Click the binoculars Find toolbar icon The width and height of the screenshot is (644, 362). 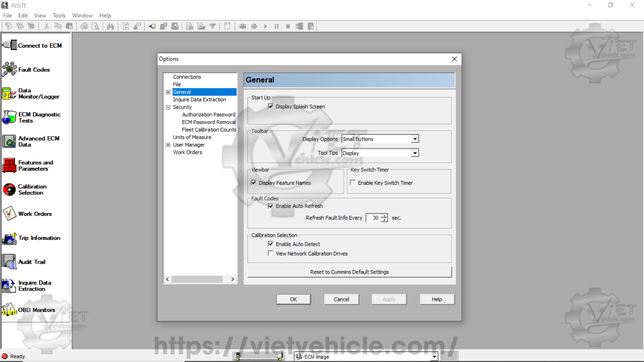click(x=110, y=26)
